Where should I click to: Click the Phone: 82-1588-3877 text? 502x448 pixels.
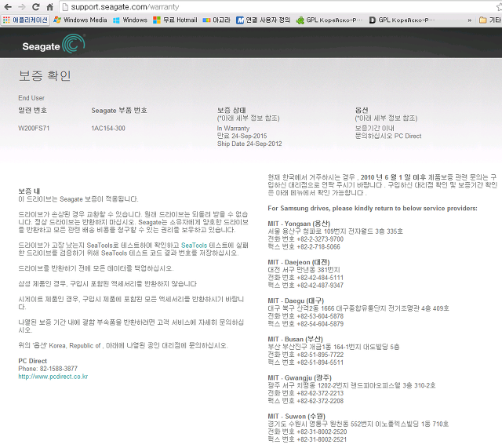(48, 369)
